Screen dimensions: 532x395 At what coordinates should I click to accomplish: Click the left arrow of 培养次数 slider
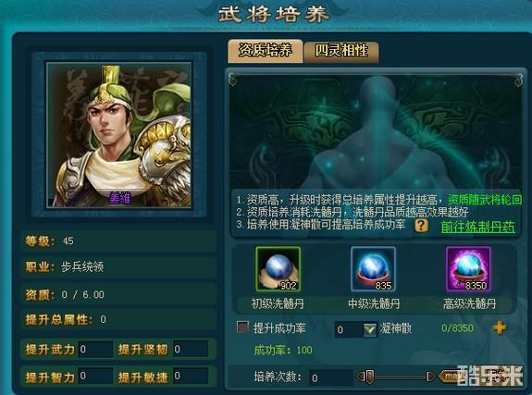[x=360, y=376]
